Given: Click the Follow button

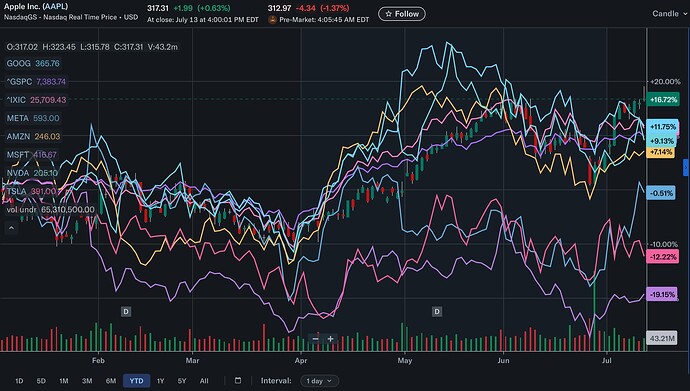Looking at the screenshot, I should [402, 14].
